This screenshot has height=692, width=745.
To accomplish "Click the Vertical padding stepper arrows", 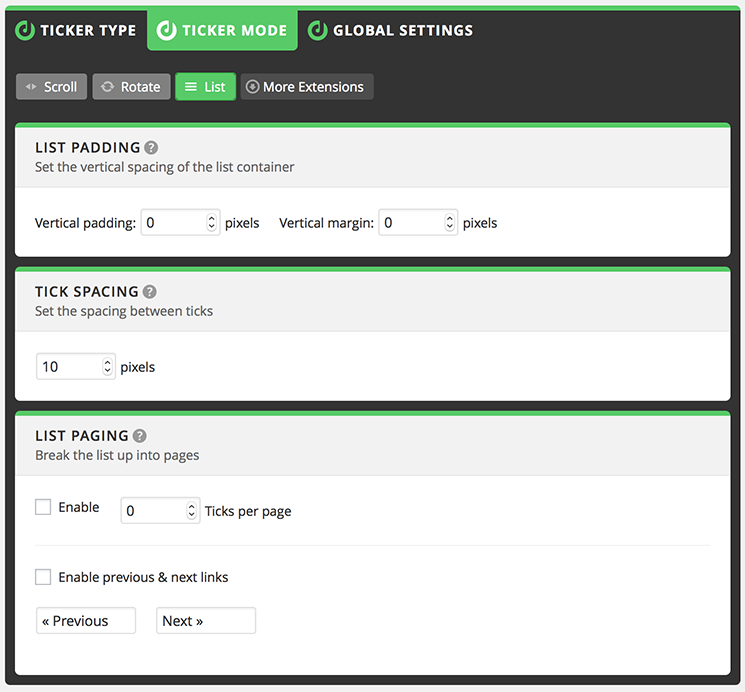I will click(211, 223).
